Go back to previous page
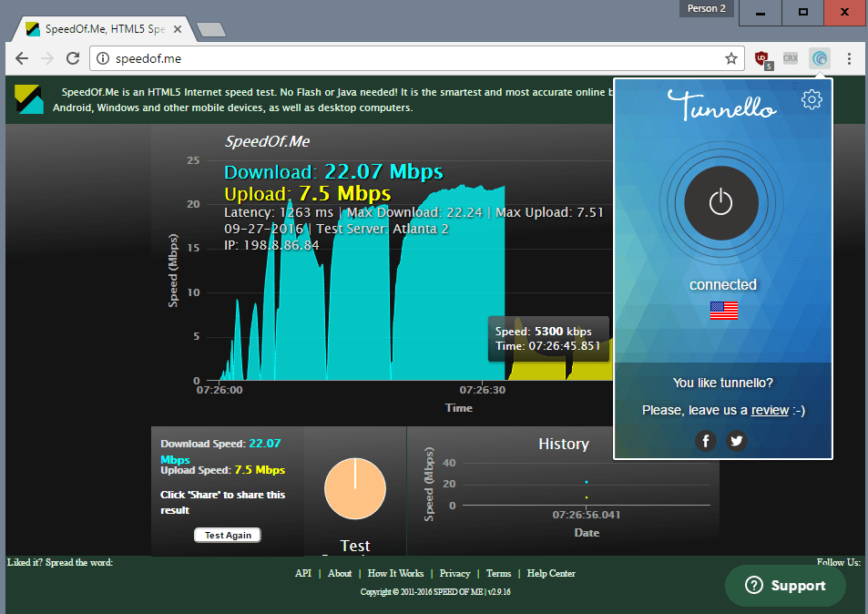Screen dimensions: 868x614 point(22,58)
